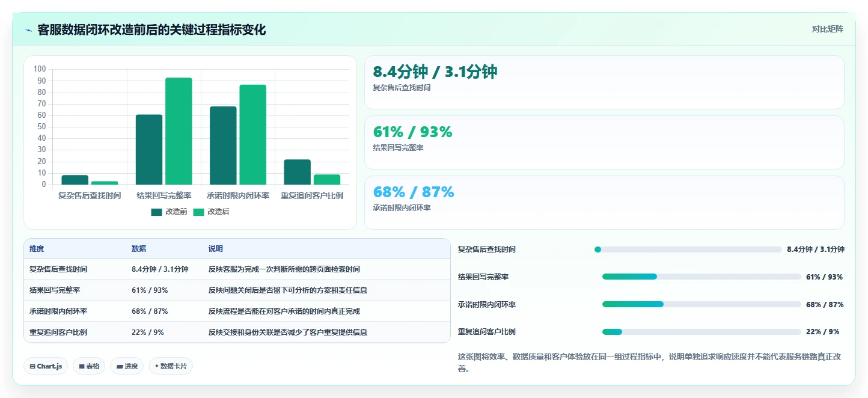Click the 进度 tag chip

[x=127, y=366]
